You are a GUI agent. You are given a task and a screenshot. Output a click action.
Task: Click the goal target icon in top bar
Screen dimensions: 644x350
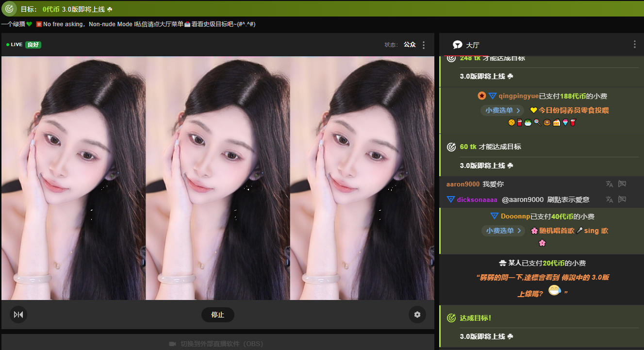point(9,9)
